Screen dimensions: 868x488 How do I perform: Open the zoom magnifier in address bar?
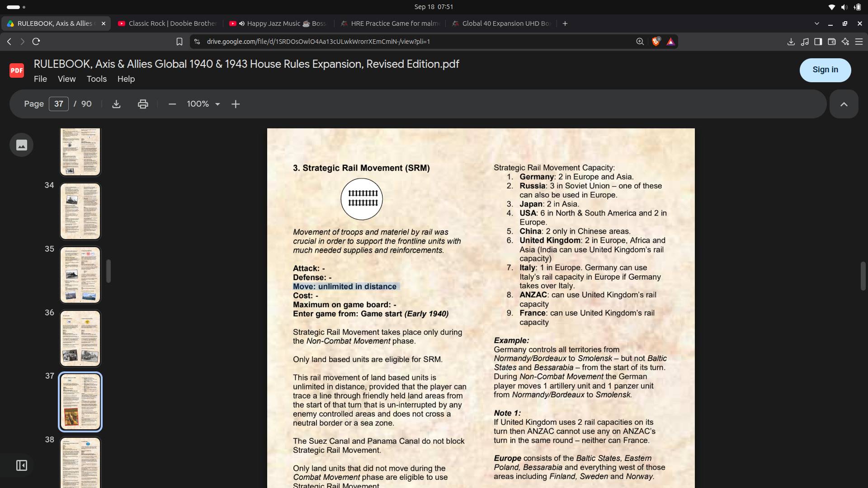(640, 42)
